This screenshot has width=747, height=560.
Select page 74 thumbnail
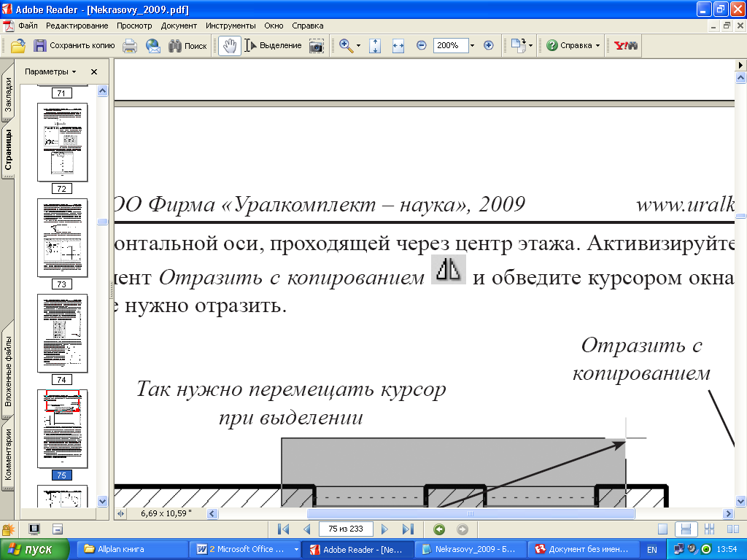point(63,333)
